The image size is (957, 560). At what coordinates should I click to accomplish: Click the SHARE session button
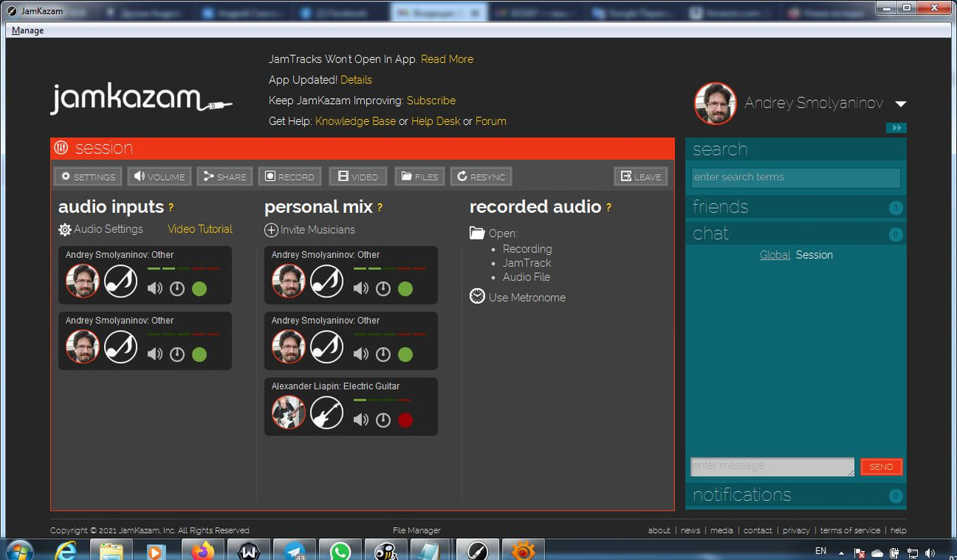click(x=225, y=176)
